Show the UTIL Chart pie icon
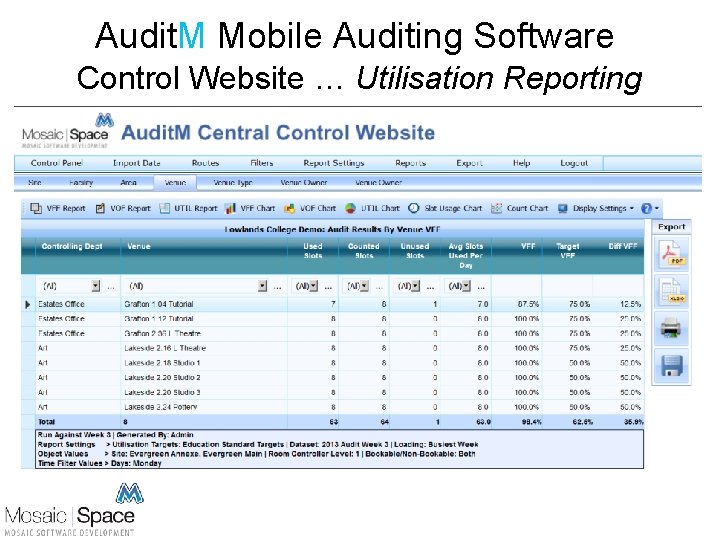720x540 pixels. [350, 208]
